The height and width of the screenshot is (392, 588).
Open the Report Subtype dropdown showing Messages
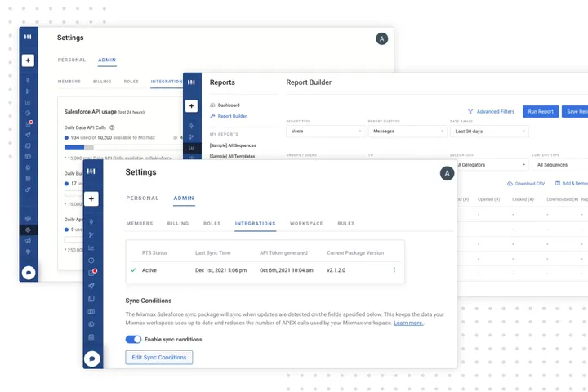(408, 131)
